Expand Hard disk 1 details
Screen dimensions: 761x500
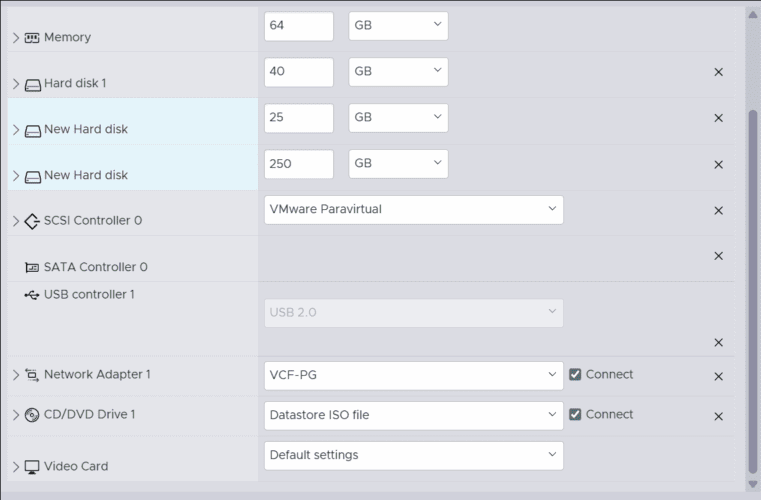pyautogui.click(x=16, y=84)
